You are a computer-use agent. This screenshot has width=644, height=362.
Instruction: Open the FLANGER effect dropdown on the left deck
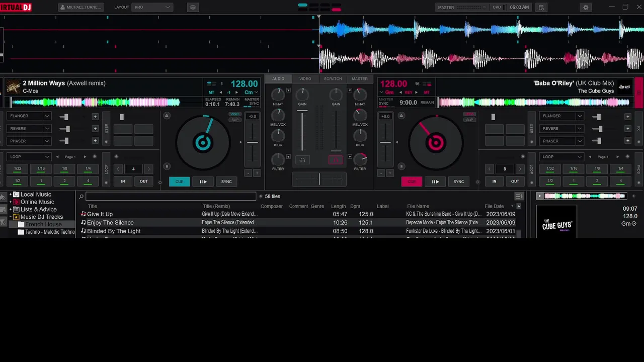coord(29,116)
